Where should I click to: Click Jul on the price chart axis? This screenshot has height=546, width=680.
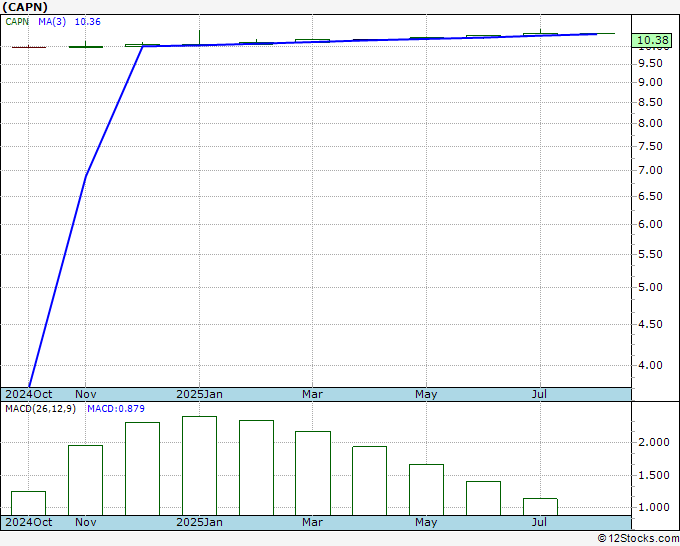pos(539,394)
